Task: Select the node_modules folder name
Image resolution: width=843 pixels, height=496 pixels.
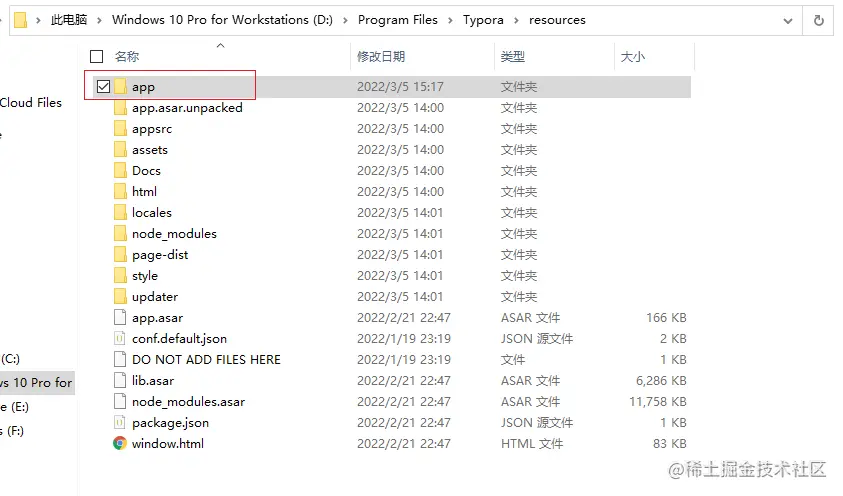Action: pos(174,234)
